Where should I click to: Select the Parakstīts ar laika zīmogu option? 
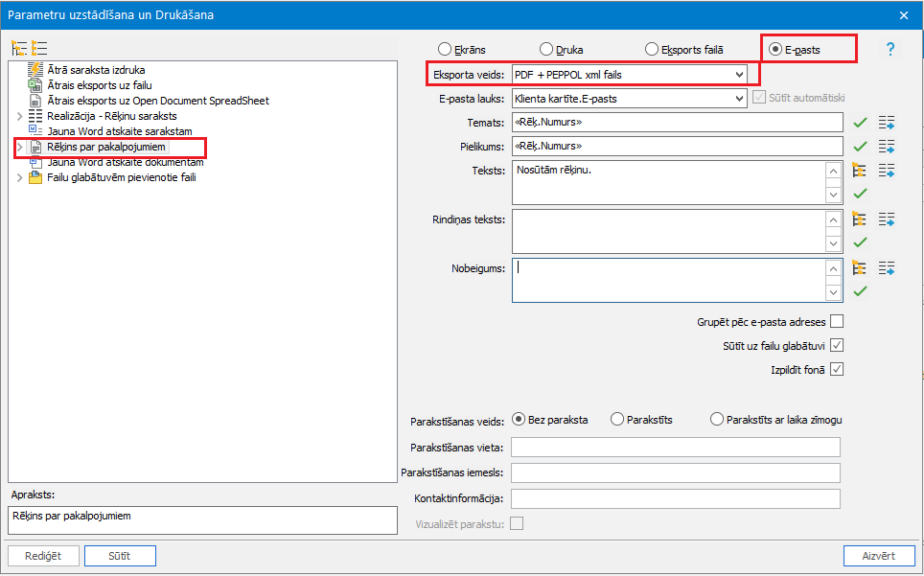click(x=717, y=419)
